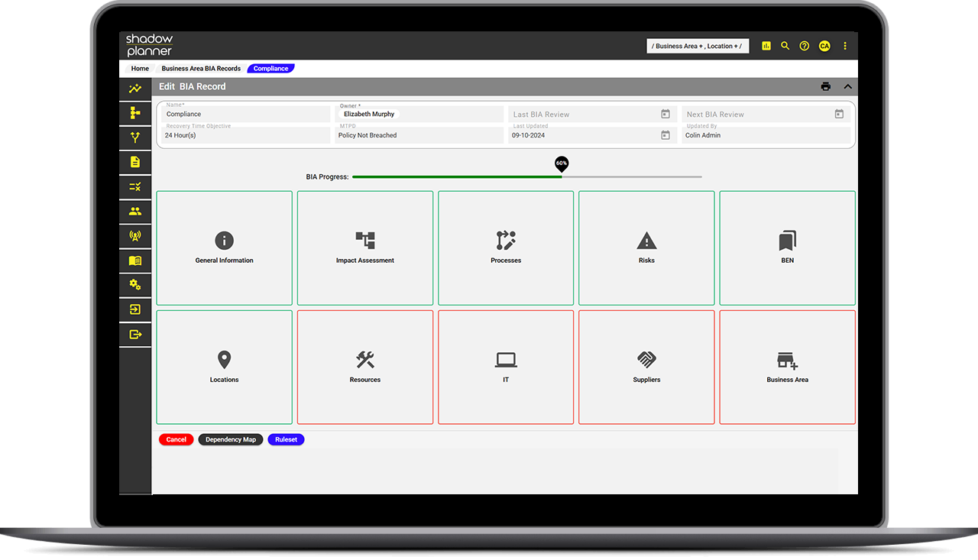Click the CA user avatar
This screenshot has height=560, width=978.
(x=824, y=46)
